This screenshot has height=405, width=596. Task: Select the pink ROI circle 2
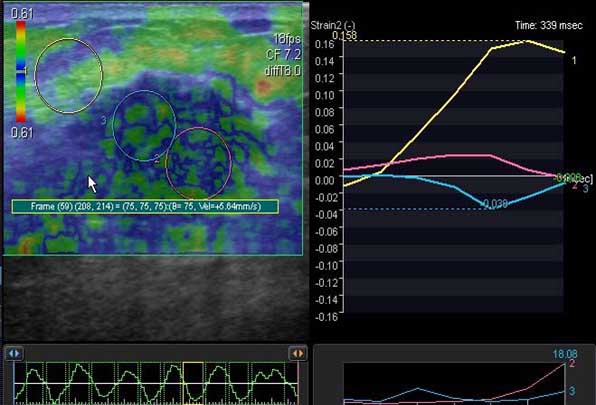198,163
